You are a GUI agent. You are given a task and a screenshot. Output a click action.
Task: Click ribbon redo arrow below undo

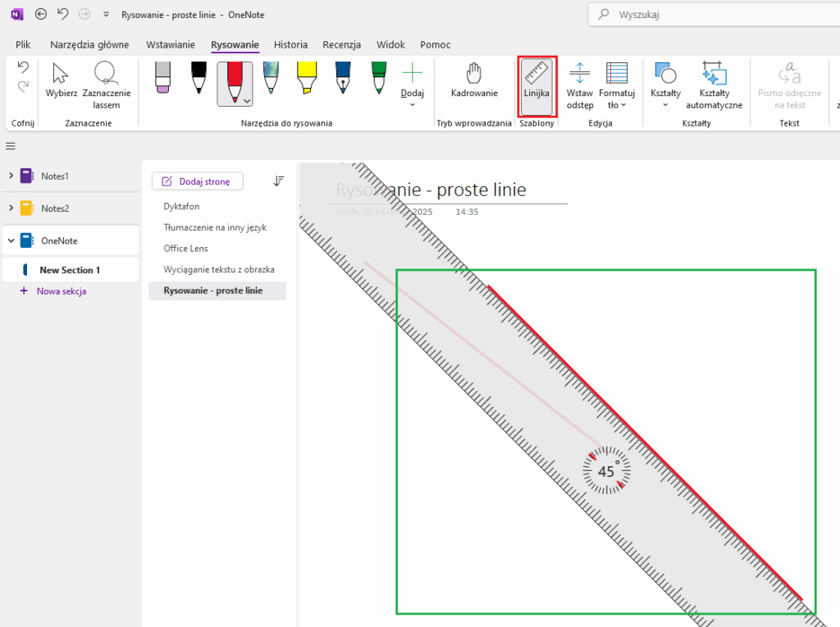pos(23,86)
